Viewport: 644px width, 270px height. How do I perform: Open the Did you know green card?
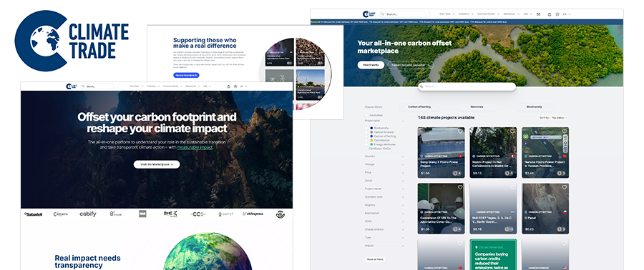[493, 255]
